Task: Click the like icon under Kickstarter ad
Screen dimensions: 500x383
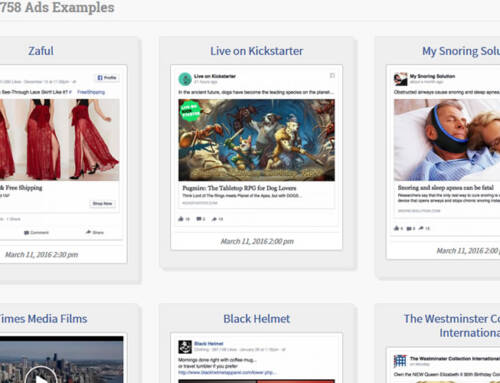Action: click(181, 219)
